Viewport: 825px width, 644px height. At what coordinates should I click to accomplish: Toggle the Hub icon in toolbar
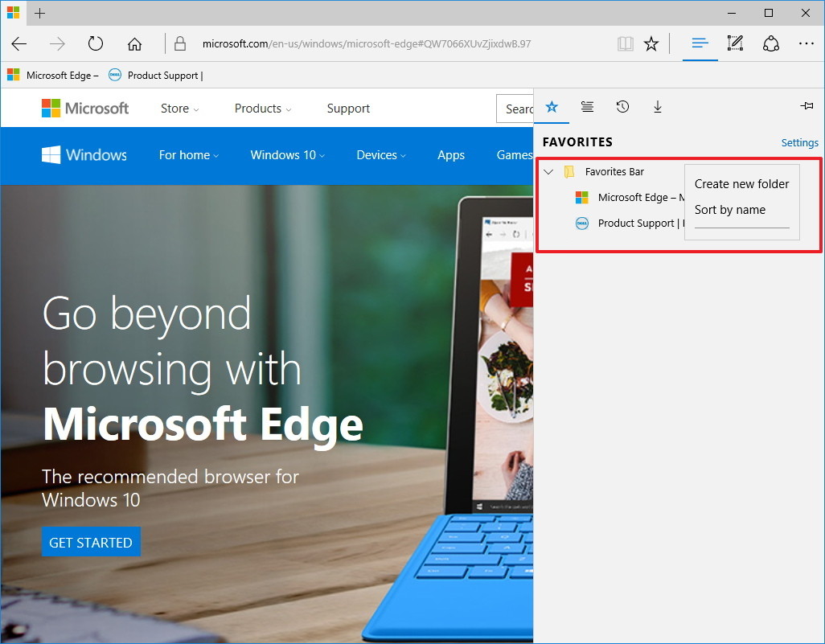coord(700,43)
